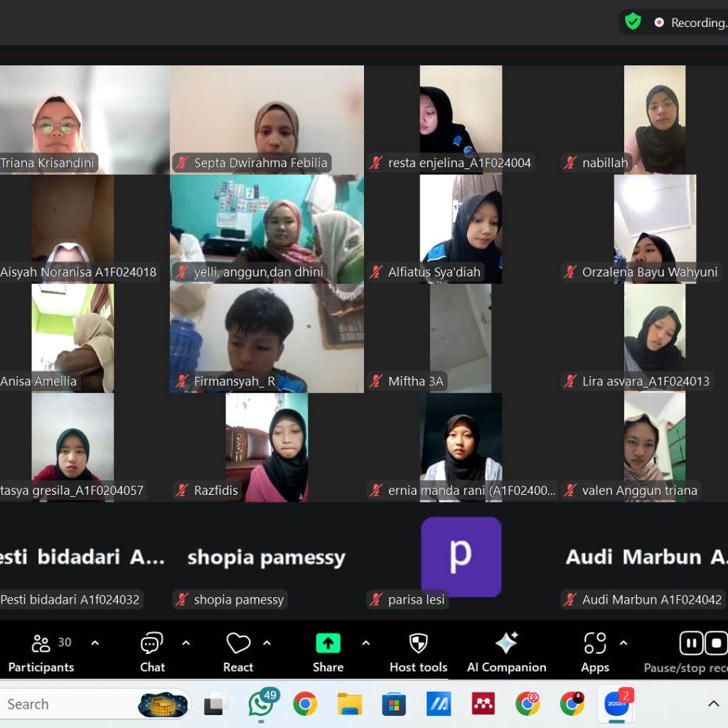Open the Share options caret
The width and height of the screenshot is (728, 728).
point(366,643)
